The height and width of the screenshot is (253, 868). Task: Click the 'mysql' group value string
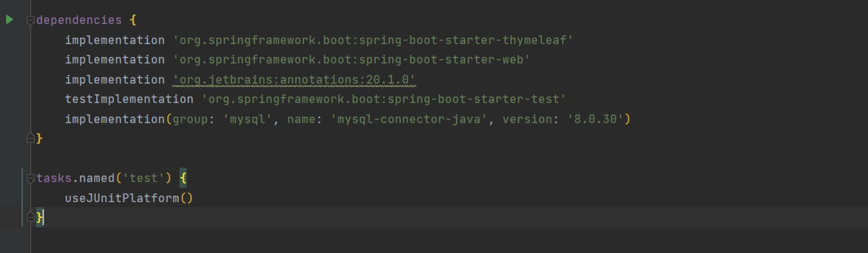tap(247, 119)
